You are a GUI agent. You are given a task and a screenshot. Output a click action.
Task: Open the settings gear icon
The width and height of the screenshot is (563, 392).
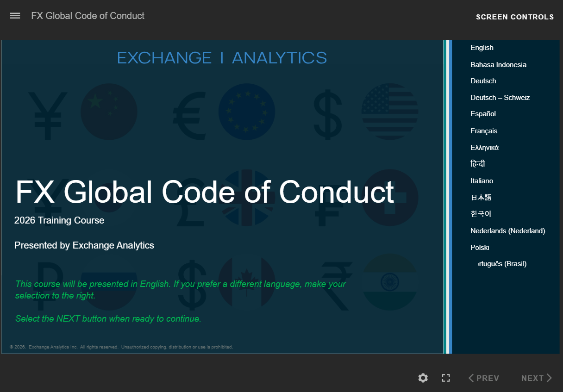423,378
